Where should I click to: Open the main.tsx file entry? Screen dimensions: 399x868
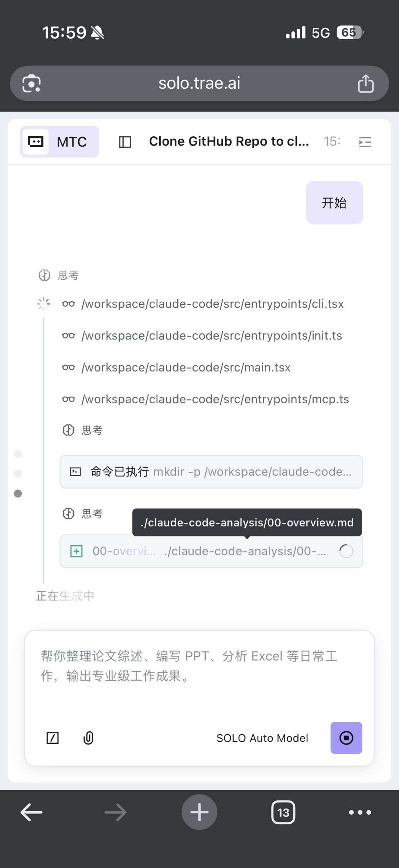pyautogui.click(x=176, y=367)
